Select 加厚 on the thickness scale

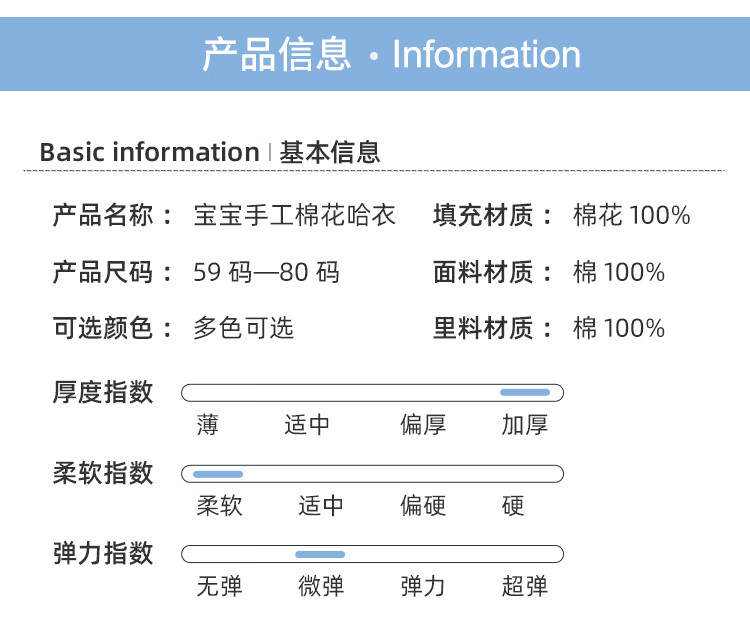click(x=525, y=425)
